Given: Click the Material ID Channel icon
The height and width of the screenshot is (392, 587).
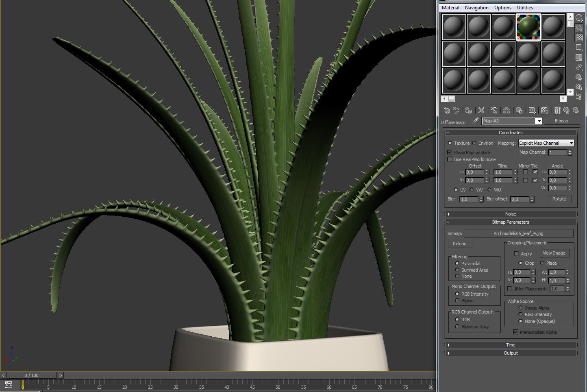Looking at the screenshot, I should 532,110.
